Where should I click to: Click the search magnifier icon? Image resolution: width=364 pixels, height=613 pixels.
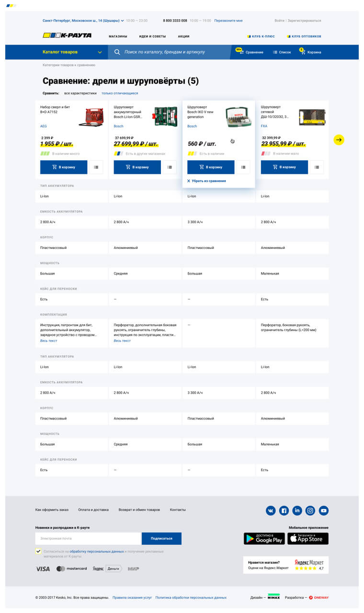117,52
